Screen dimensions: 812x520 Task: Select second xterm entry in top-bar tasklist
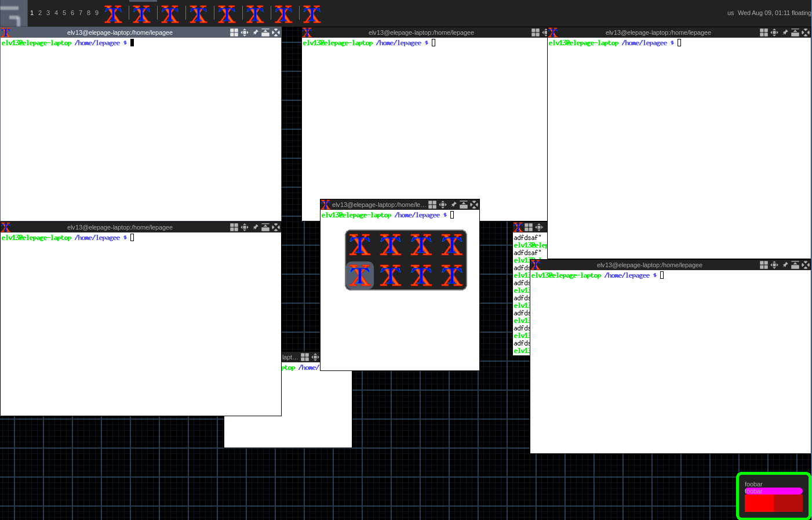[x=142, y=13]
